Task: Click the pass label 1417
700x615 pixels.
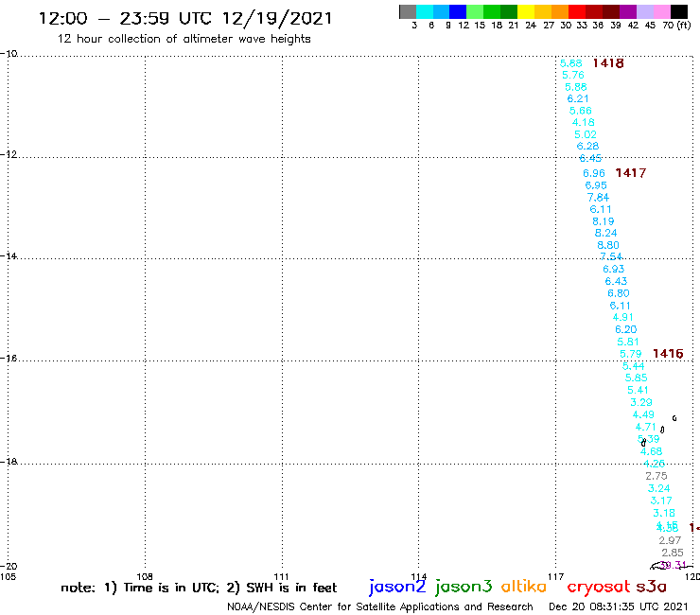Action: [631, 173]
